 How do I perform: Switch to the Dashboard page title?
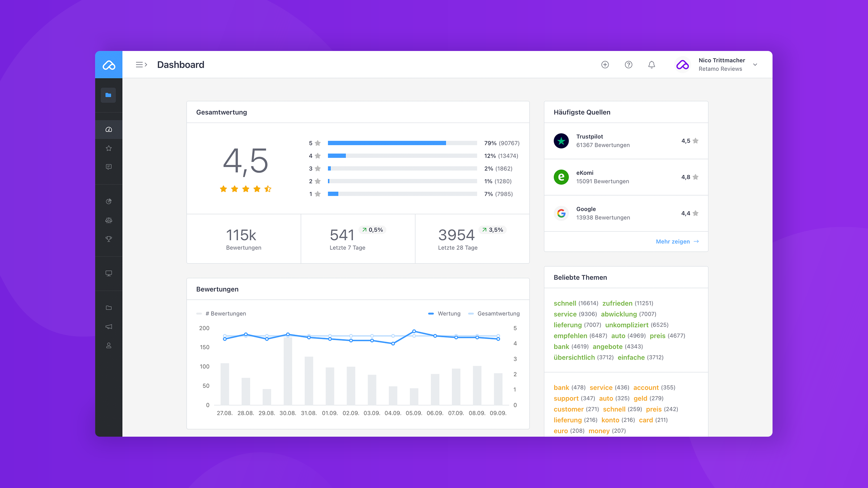[181, 64]
